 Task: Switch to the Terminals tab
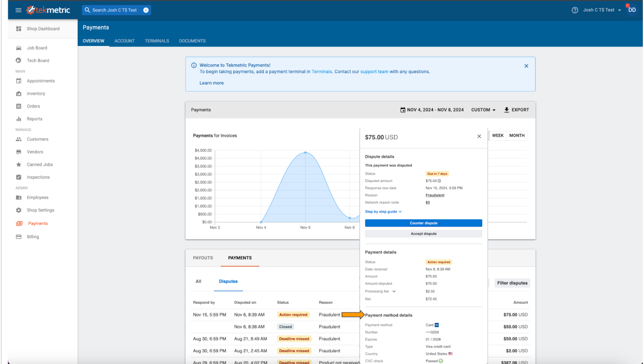pyautogui.click(x=157, y=41)
